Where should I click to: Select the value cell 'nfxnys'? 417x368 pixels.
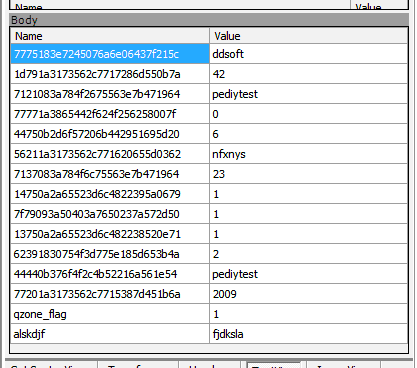309,154
